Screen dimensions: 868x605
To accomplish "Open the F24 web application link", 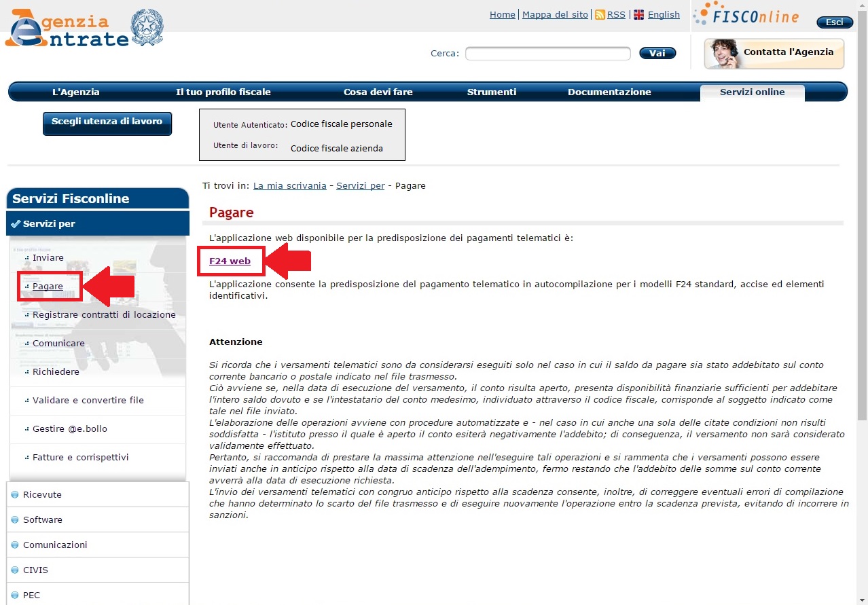I will pyautogui.click(x=230, y=261).
